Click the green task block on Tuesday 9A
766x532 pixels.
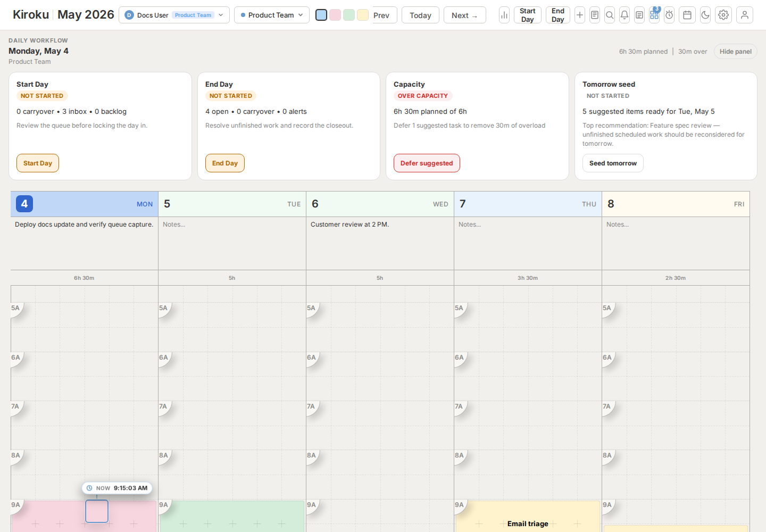[x=232, y=516]
